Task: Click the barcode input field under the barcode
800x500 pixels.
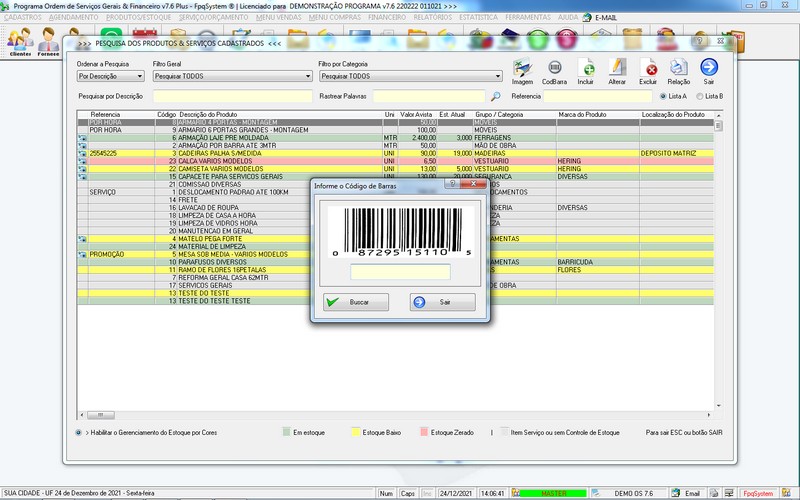Action: pos(400,272)
